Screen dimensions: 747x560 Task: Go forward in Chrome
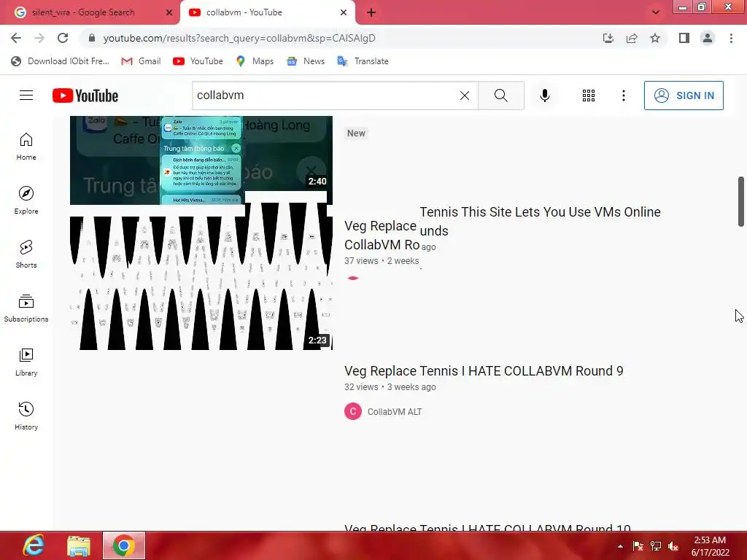pyautogui.click(x=39, y=38)
